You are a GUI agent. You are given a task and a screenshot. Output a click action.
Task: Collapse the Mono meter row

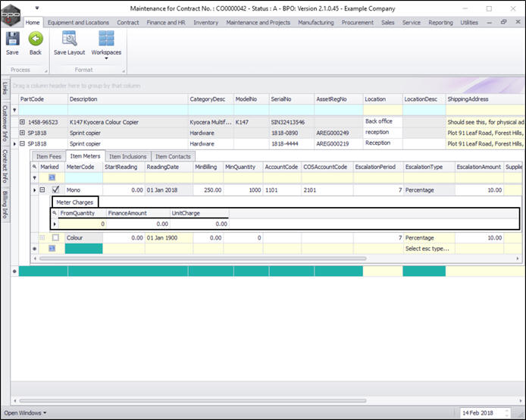(42, 190)
